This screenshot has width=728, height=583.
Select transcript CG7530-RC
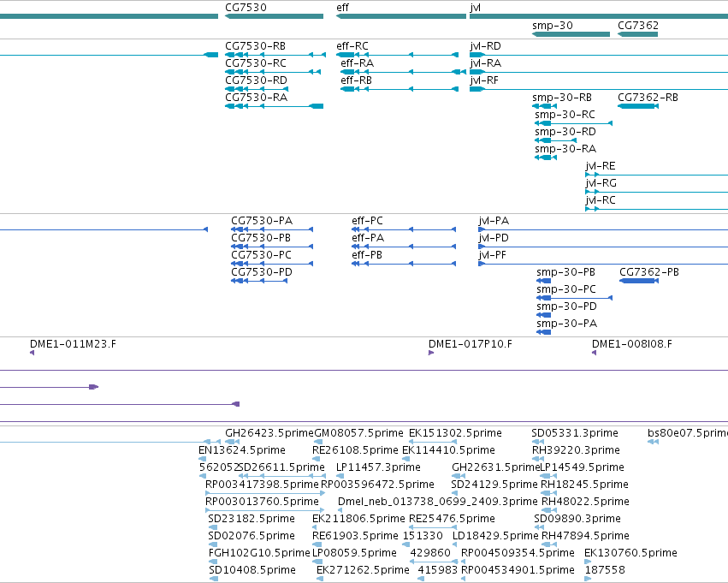[273, 72]
